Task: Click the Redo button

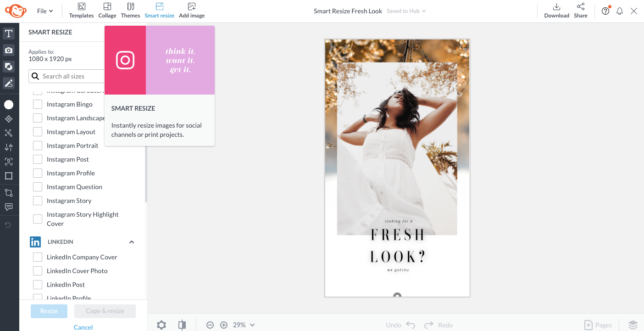Action: pyautogui.click(x=439, y=325)
